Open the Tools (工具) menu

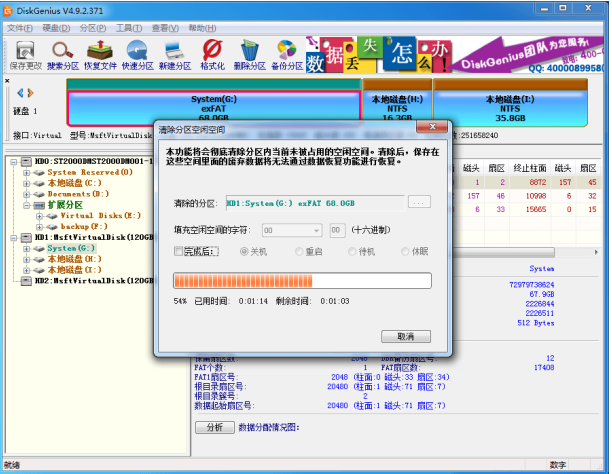[129, 28]
